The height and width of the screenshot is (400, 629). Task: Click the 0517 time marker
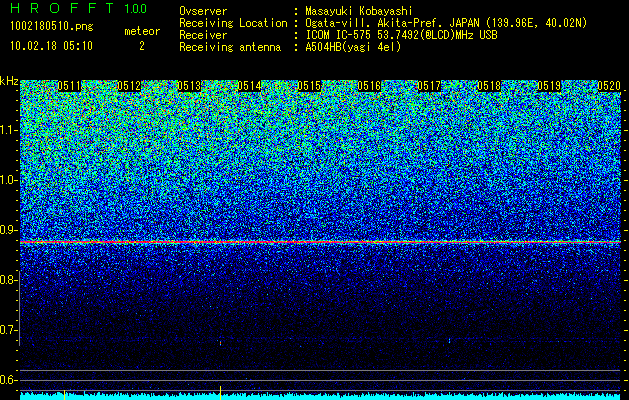(x=429, y=86)
